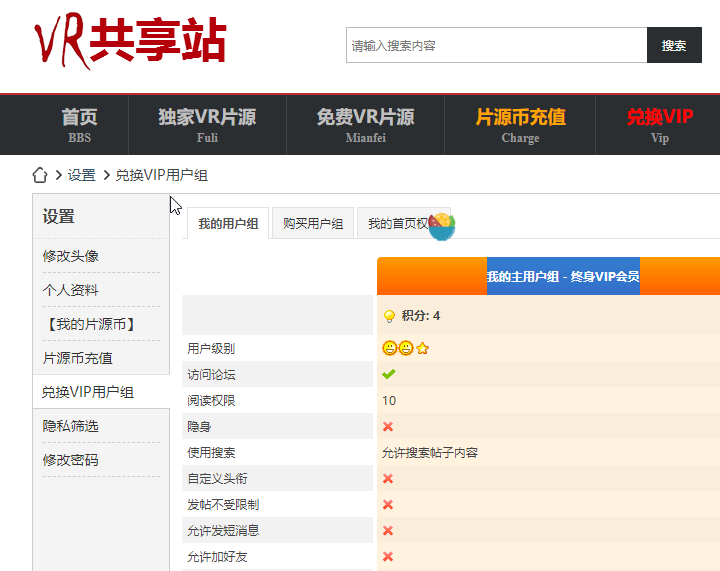Image resolution: width=720 pixels, height=571 pixels.
Task: Click the red X in 发帖不受限制 row
Action: (x=388, y=505)
